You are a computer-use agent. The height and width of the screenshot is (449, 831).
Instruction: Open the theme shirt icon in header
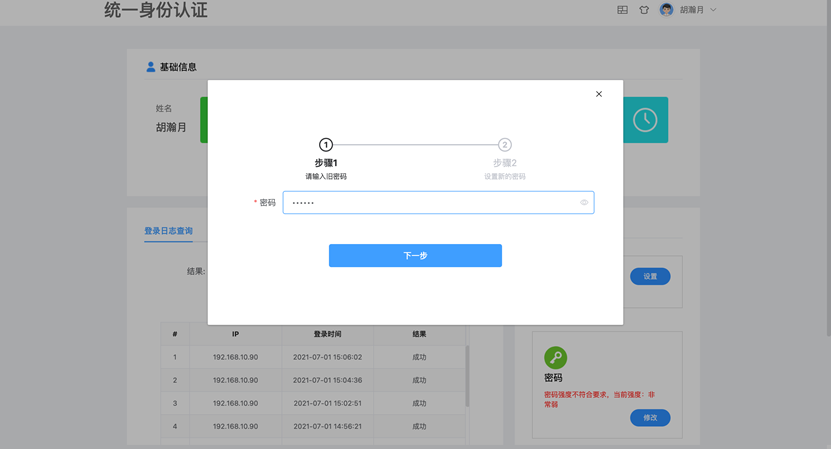click(644, 10)
